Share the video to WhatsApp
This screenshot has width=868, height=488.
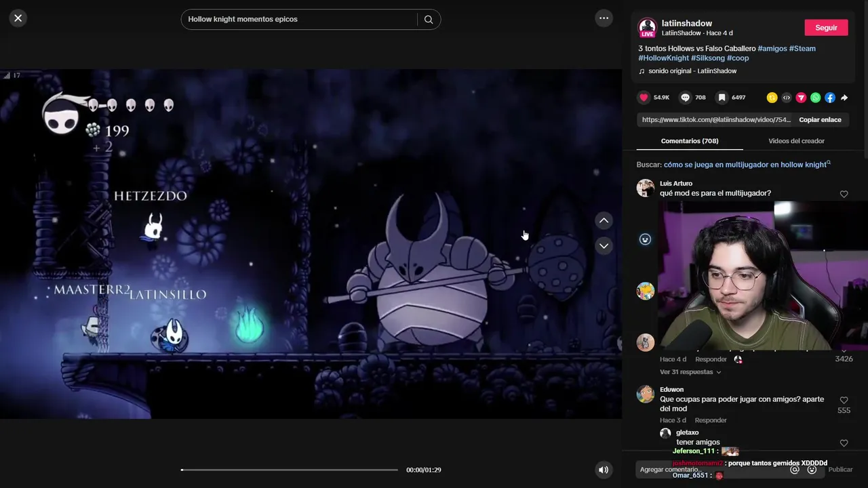815,98
